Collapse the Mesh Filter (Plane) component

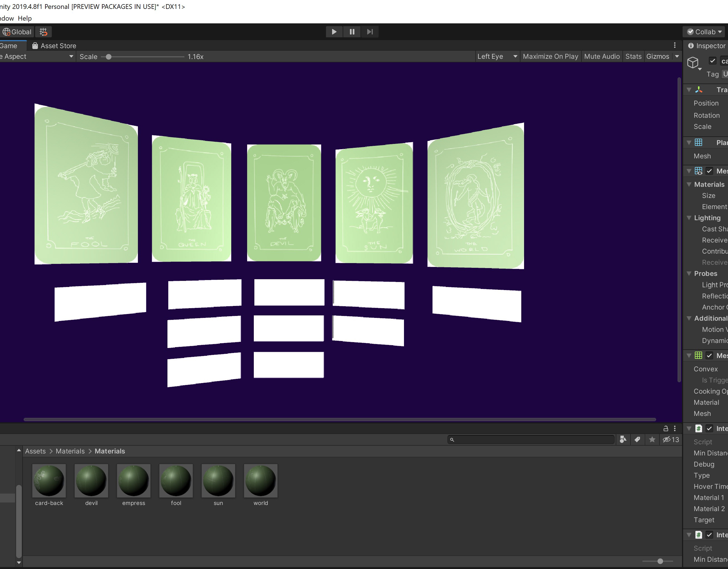click(x=689, y=143)
